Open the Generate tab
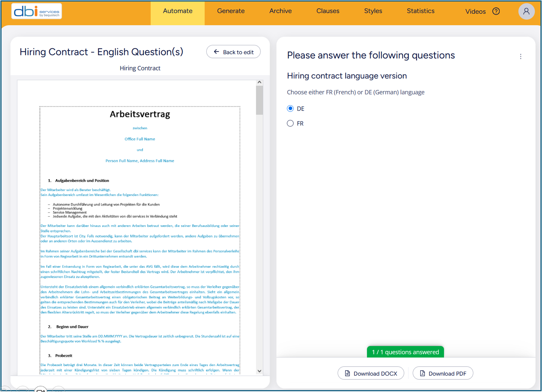This screenshot has width=542, height=392. 231,11
